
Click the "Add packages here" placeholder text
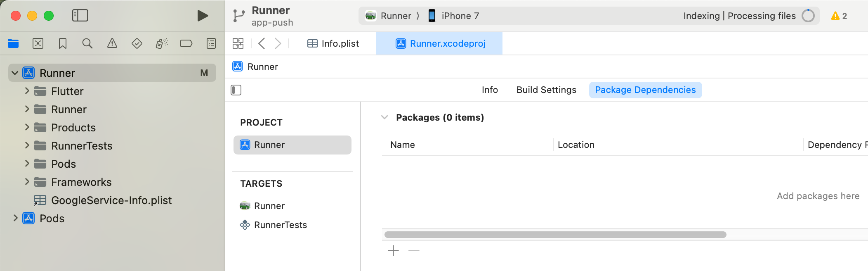(x=818, y=196)
